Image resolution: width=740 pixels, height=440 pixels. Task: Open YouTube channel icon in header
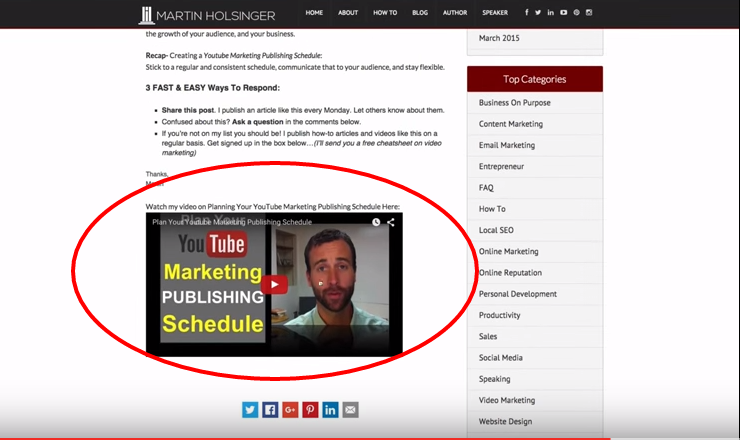click(563, 13)
